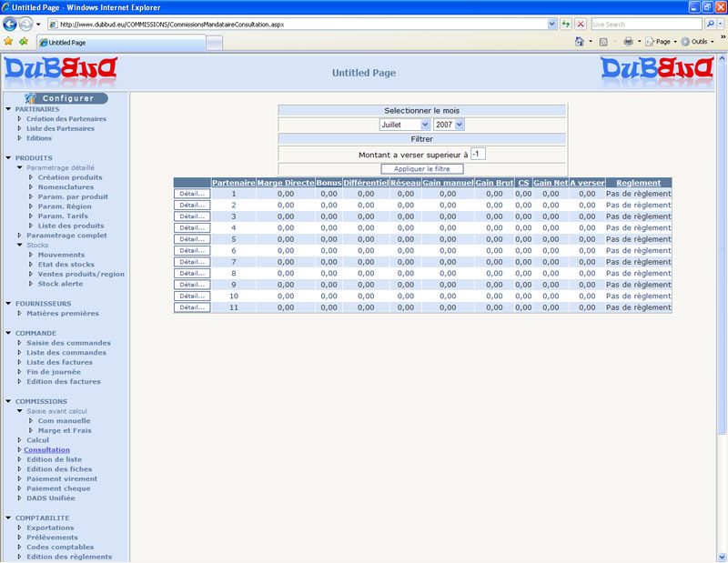
Task: Open the Outils menu in toolbar
Action: (x=699, y=42)
